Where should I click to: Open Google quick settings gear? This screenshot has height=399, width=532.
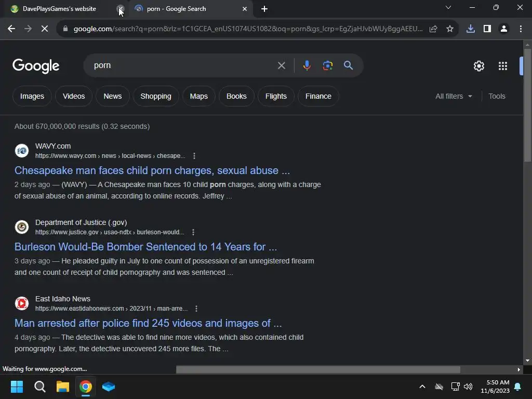tap(478, 66)
